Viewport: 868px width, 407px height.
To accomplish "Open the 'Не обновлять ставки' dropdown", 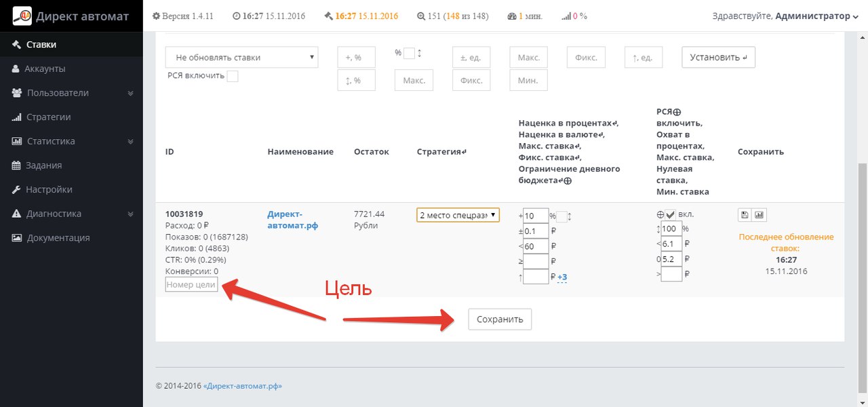I will click(242, 58).
